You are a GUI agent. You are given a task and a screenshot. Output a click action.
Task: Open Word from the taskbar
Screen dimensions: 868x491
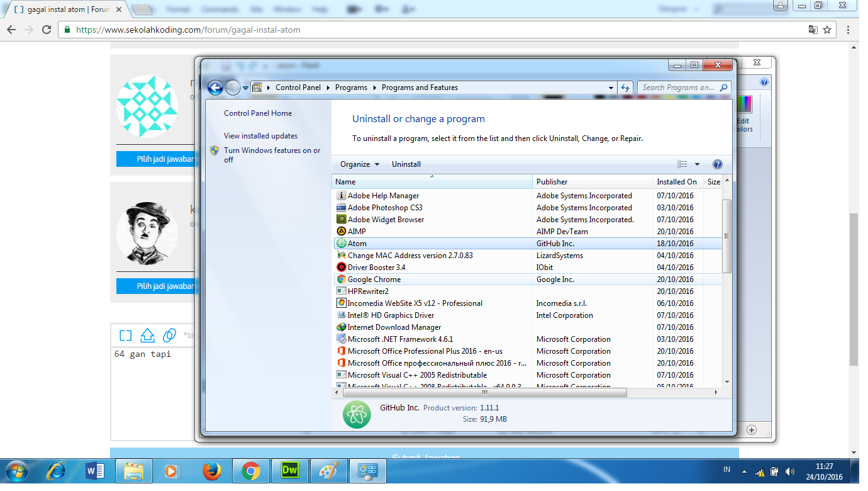point(95,470)
